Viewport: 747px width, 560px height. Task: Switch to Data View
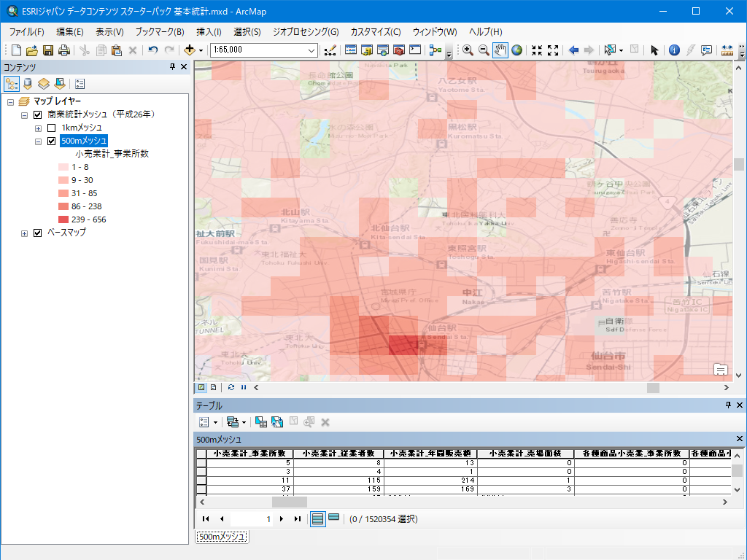pyautogui.click(x=201, y=388)
